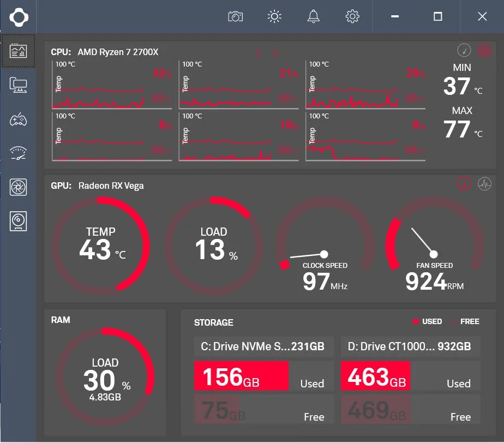Click the CPU core graph showing 19%
The height and width of the screenshot is (443, 504).
[x=239, y=136]
